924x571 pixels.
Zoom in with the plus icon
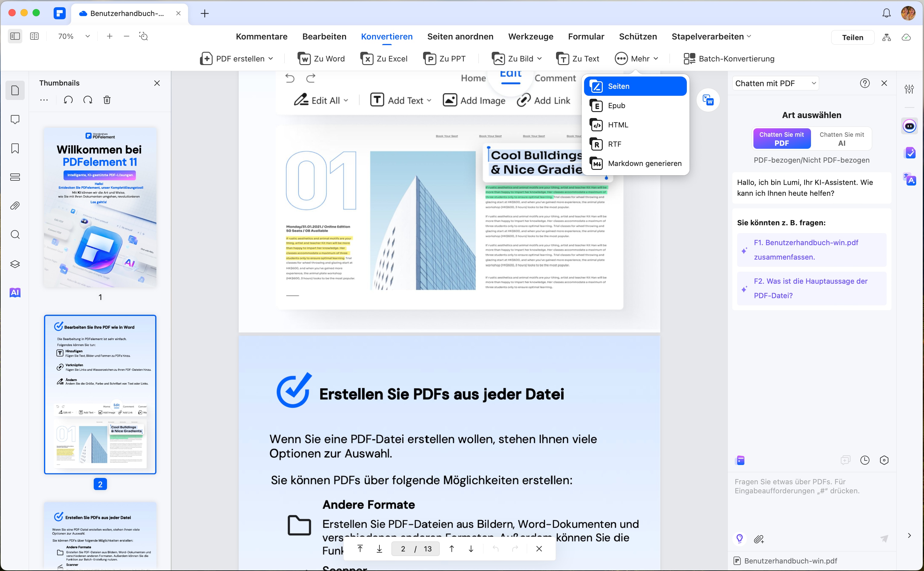110,36
